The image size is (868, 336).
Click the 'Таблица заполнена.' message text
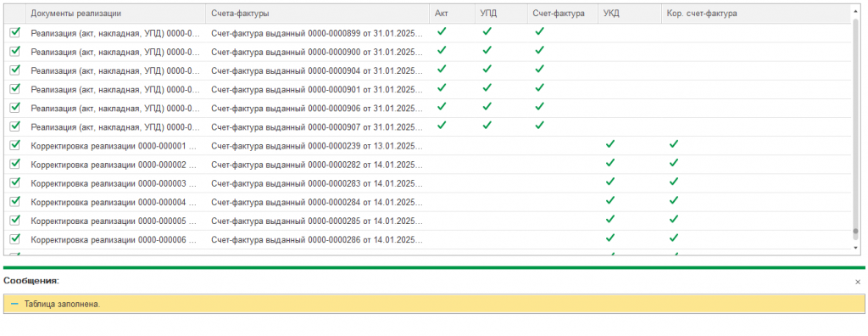tap(62, 305)
